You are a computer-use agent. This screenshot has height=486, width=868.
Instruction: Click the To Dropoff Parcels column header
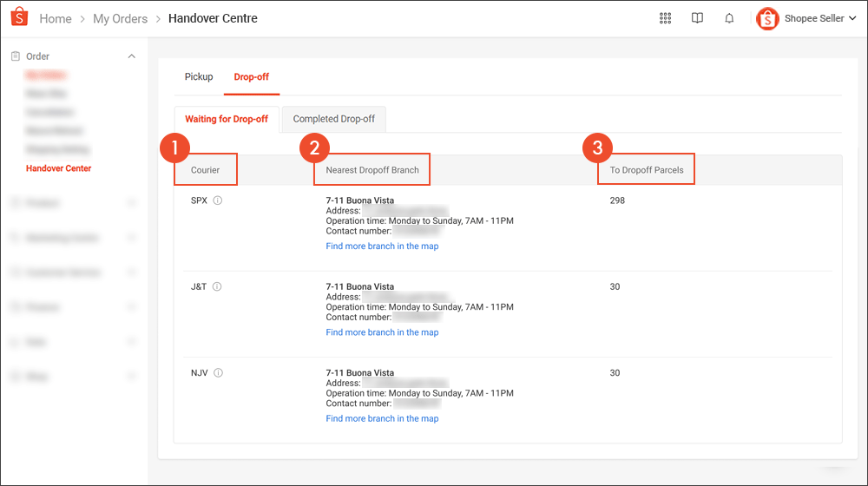[647, 170]
